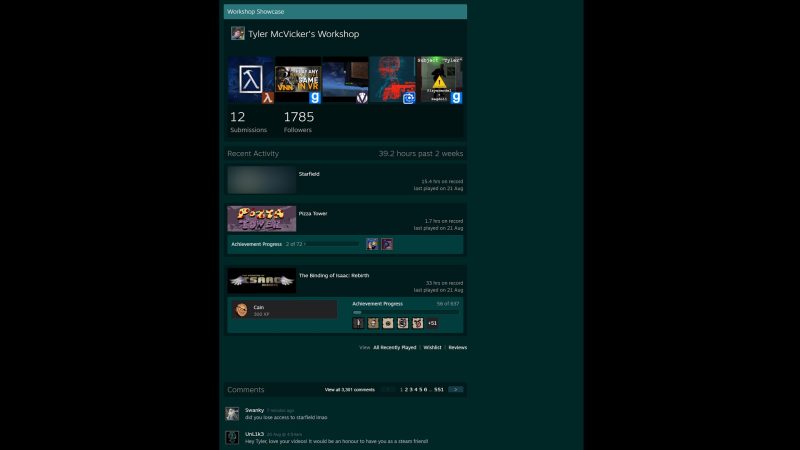Open the dark blue scene workshop item

(345, 80)
